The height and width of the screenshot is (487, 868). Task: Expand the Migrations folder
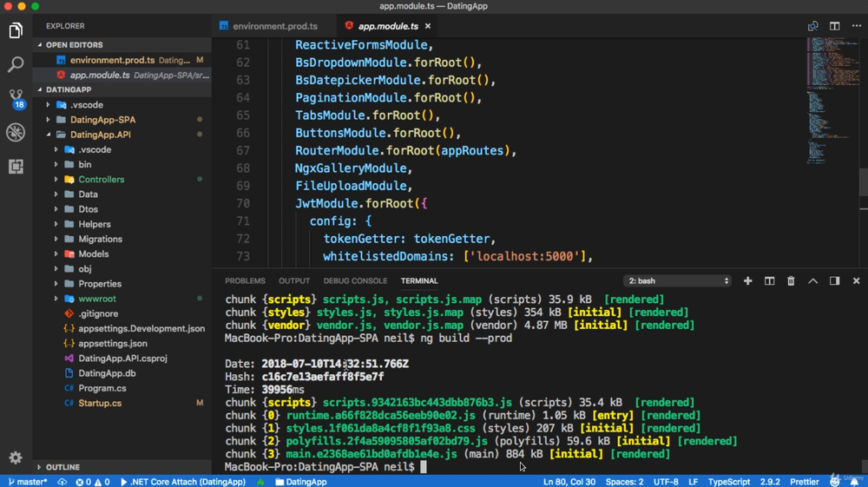[122, 239]
